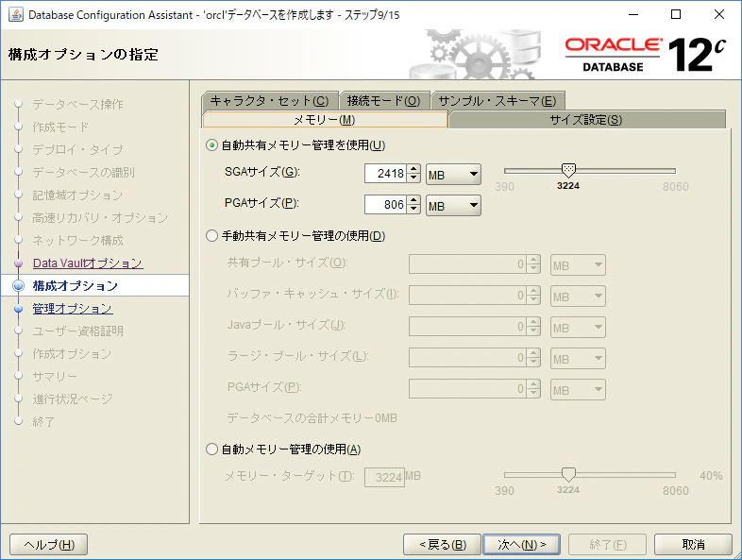Switch to the サイズ設定 tab
The width and height of the screenshot is (742, 560).
(x=586, y=120)
